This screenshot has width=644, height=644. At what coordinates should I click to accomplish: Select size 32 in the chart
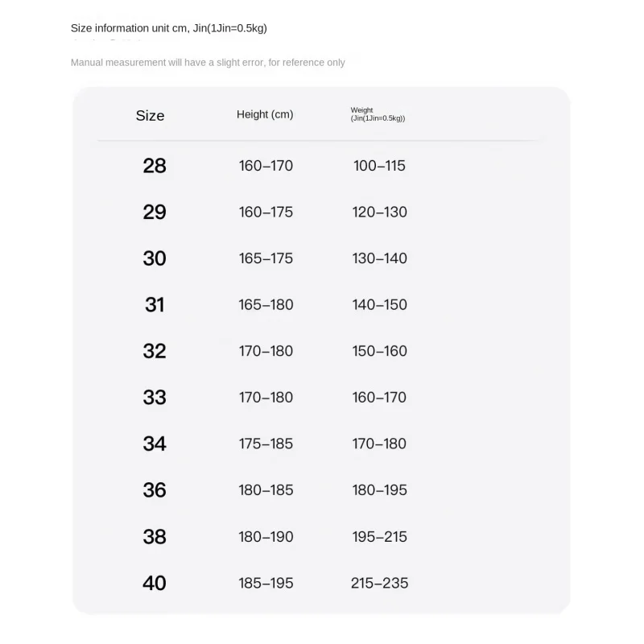[x=155, y=351]
